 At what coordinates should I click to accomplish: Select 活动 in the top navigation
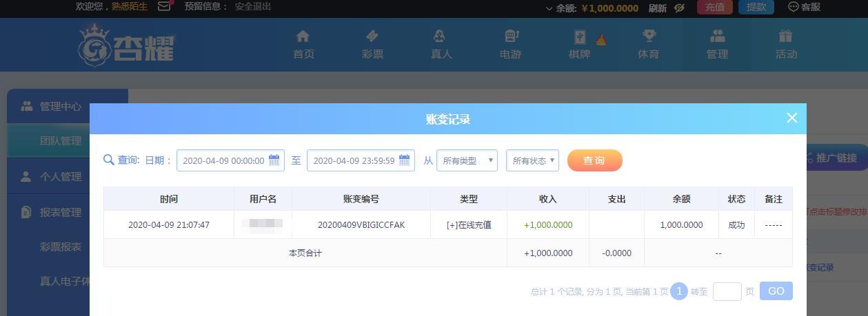(786, 44)
